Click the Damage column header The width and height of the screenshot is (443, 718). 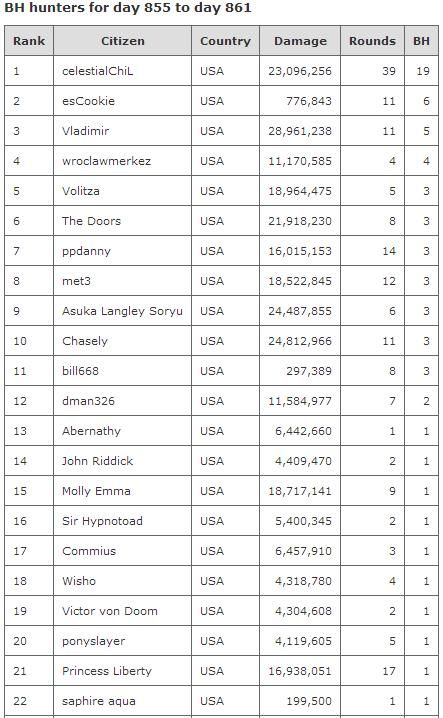click(300, 41)
